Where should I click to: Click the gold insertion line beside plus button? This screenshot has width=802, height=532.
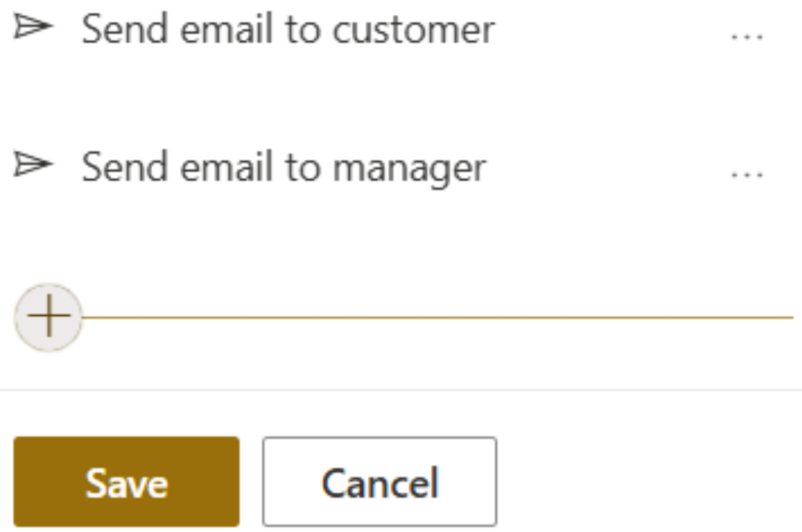point(438,318)
